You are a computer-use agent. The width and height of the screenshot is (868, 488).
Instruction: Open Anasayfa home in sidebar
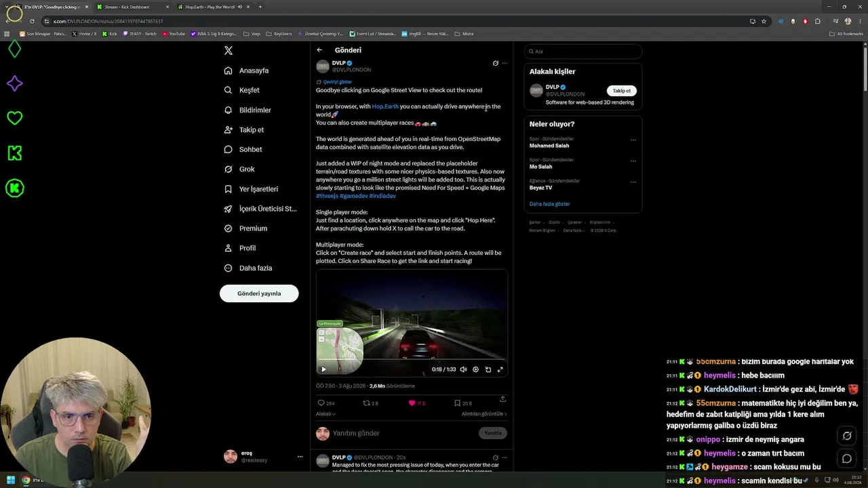coord(247,70)
